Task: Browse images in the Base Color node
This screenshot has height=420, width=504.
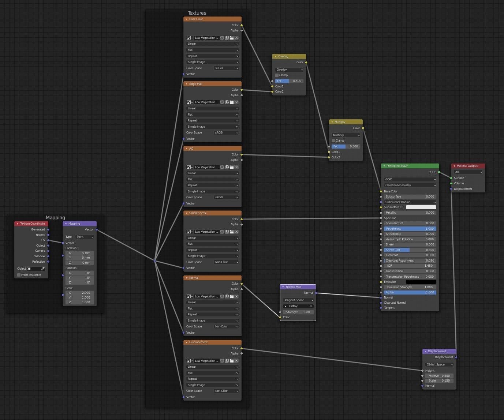Action: tap(190, 38)
